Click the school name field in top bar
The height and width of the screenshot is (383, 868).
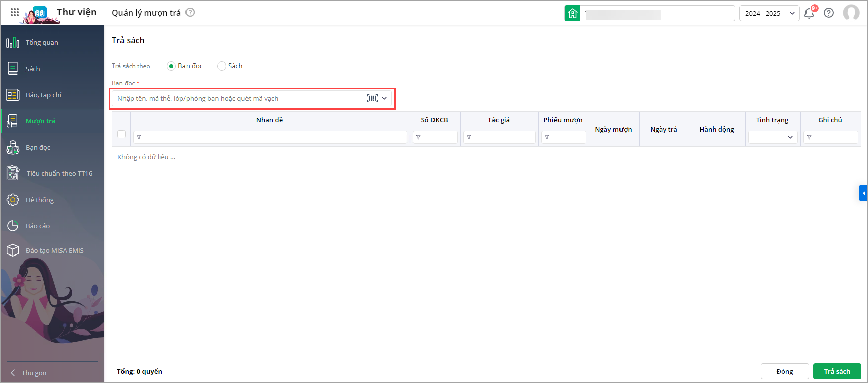(x=658, y=13)
